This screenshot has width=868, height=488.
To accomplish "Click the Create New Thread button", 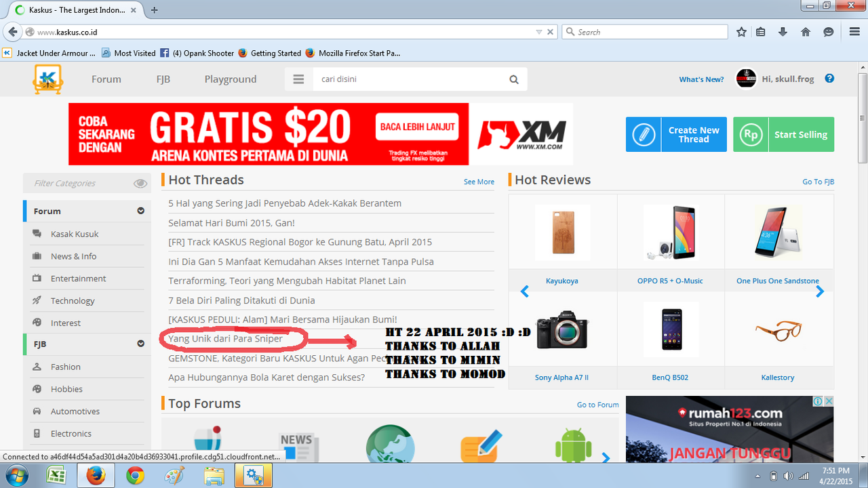I will click(x=676, y=134).
